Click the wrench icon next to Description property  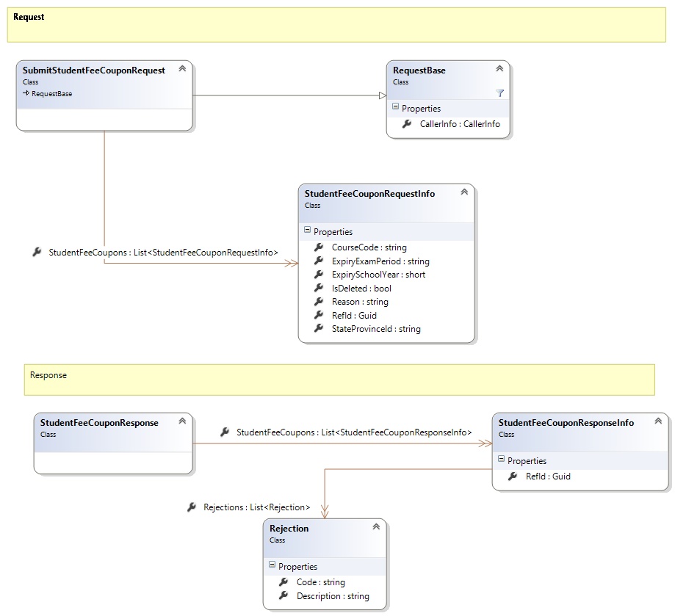(x=284, y=595)
